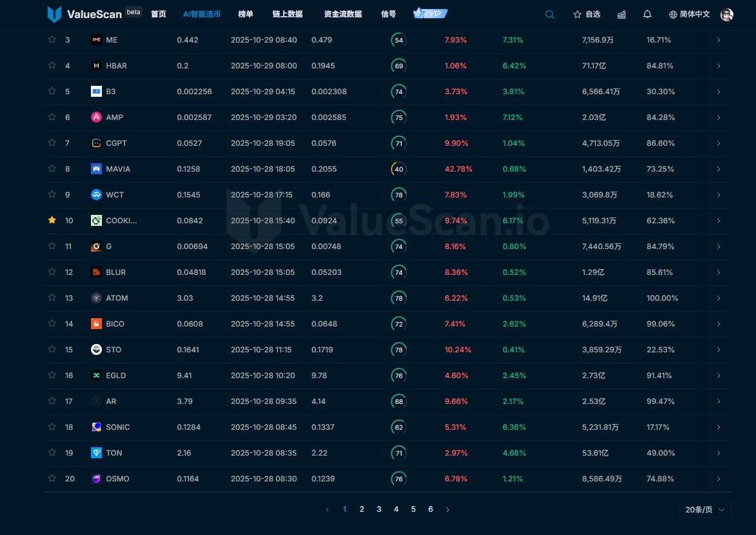Click the globe language icon
The height and width of the screenshot is (535, 756).
pyautogui.click(x=673, y=14)
